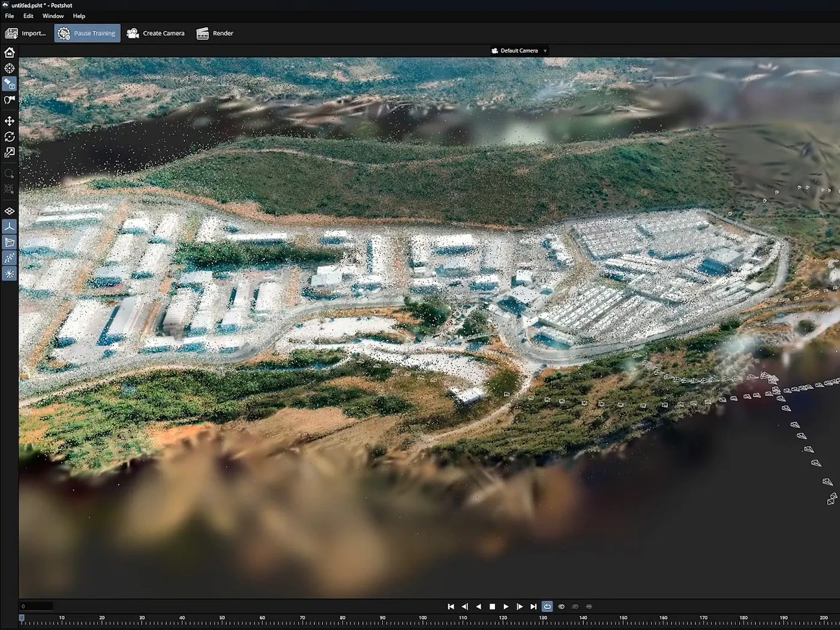Select the Rotate circular-arrows tool

tap(10, 137)
